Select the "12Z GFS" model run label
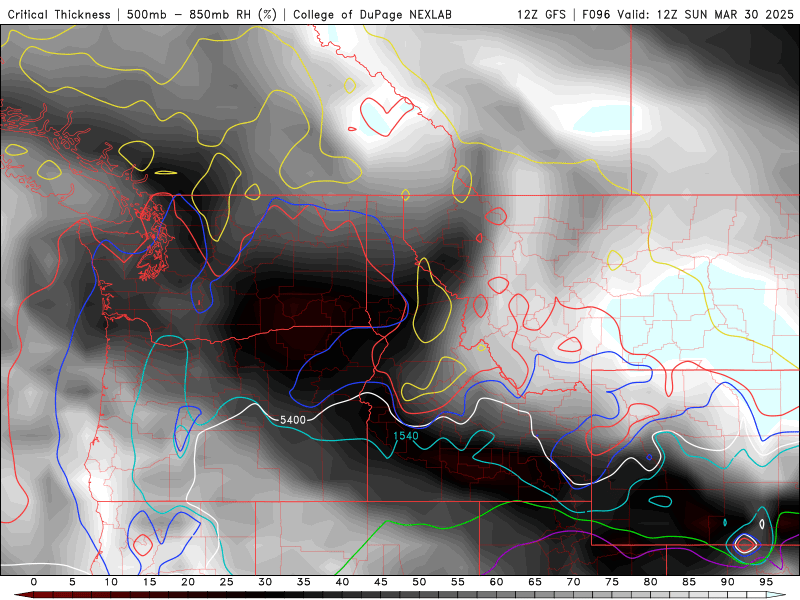Viewport: 800px width, 600px height. point(541,14)
